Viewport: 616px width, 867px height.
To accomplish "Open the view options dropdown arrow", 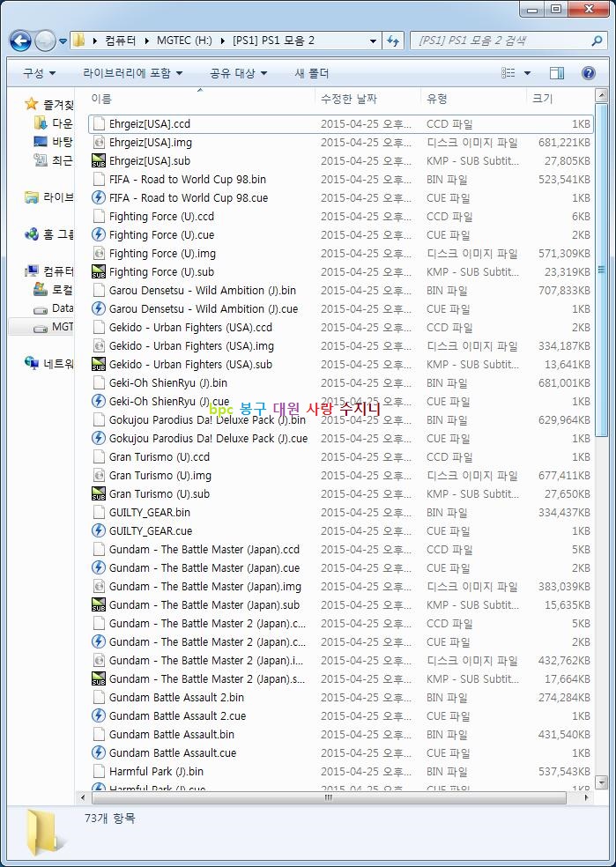I will [527, 73].
